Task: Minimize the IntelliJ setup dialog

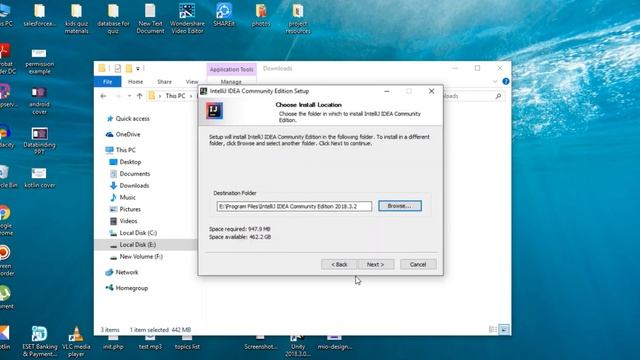Action: tap(387, 91)
